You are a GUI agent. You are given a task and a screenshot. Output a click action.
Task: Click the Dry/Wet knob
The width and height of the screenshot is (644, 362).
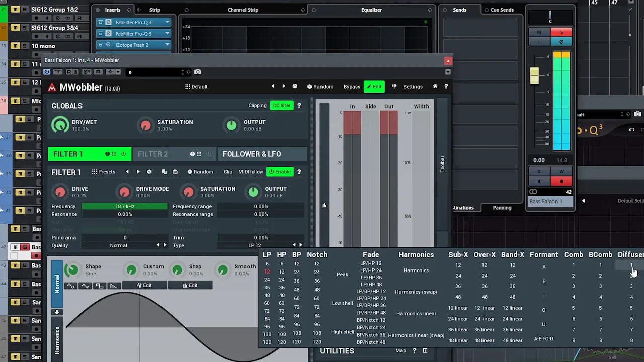point(60,125)
